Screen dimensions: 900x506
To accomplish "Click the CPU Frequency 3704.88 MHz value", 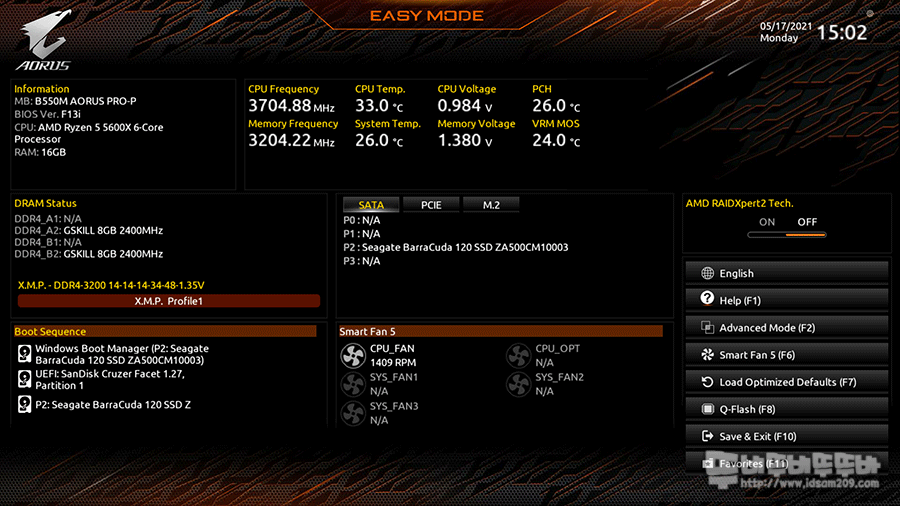I will [x=291, y=106].
